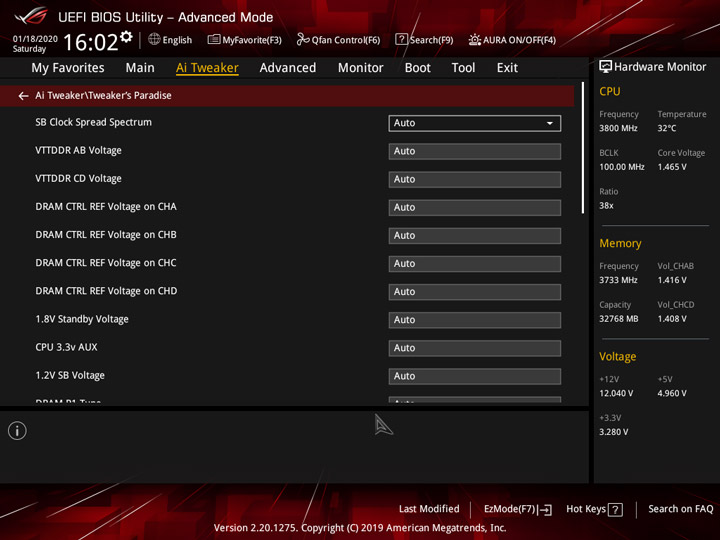Click the Hot Keys question mark icon
The height and width of the screenshot is (540, 720).
point(615,510)
